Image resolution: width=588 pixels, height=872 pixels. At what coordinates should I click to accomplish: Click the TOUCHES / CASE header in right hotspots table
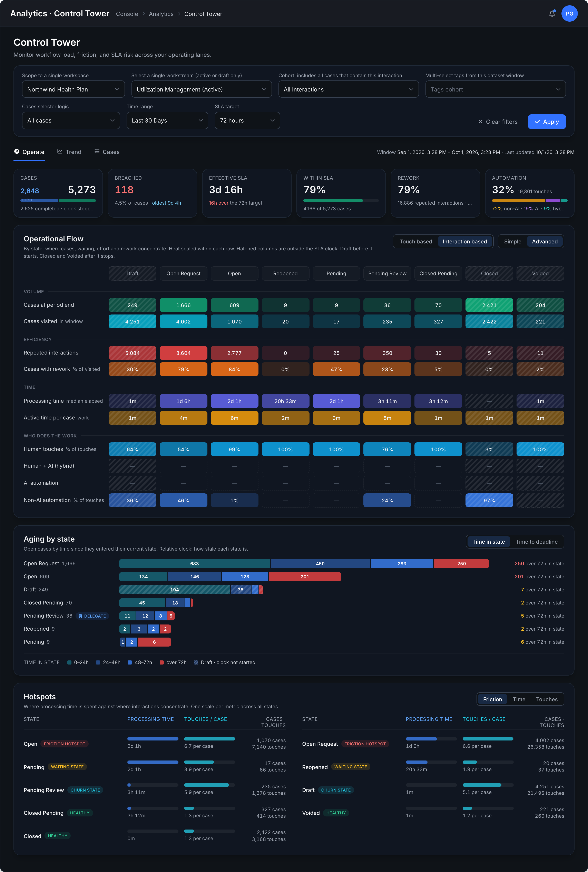[484, 719]
